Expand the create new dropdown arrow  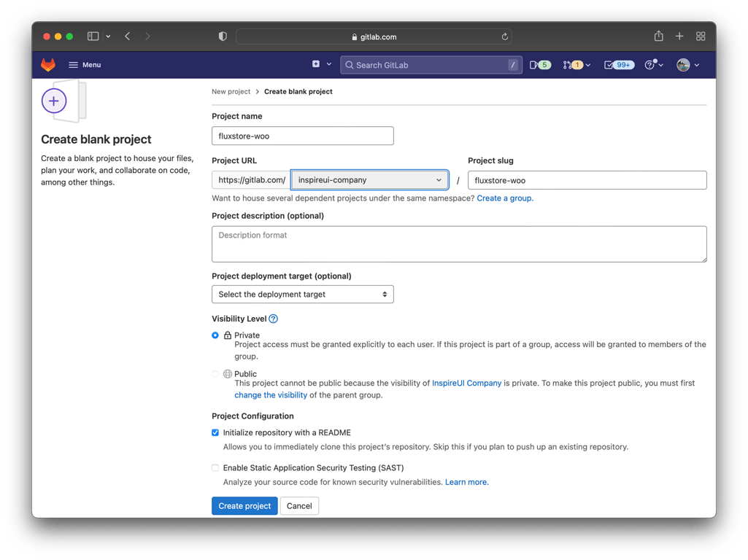coord(329,64)
